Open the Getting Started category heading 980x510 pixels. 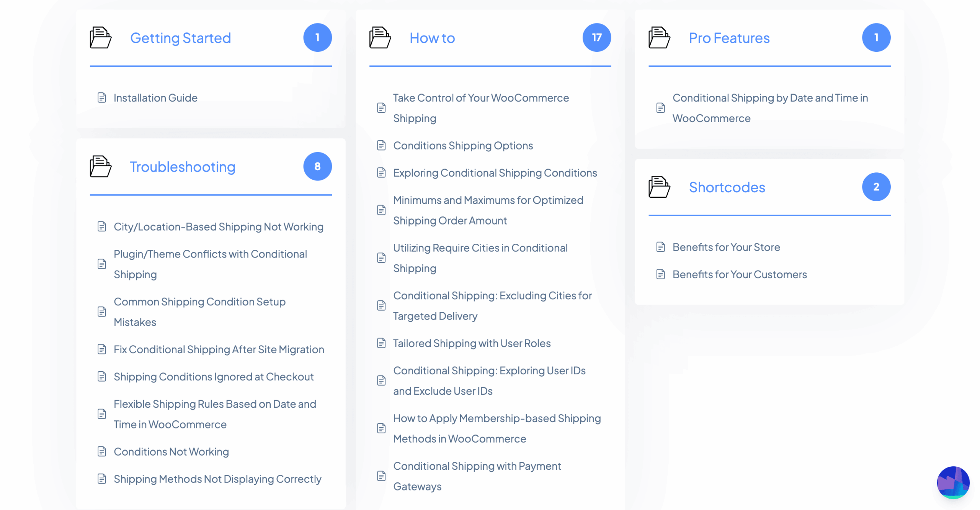(180, 38)
